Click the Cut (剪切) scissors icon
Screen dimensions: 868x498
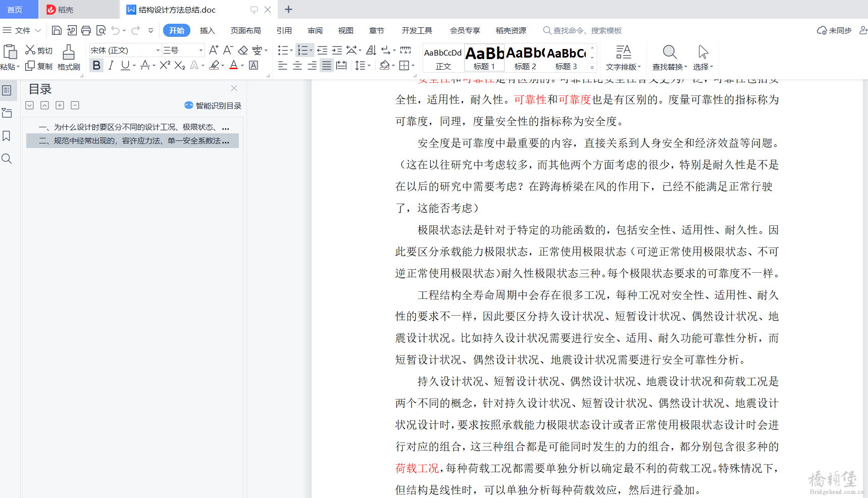30,50
